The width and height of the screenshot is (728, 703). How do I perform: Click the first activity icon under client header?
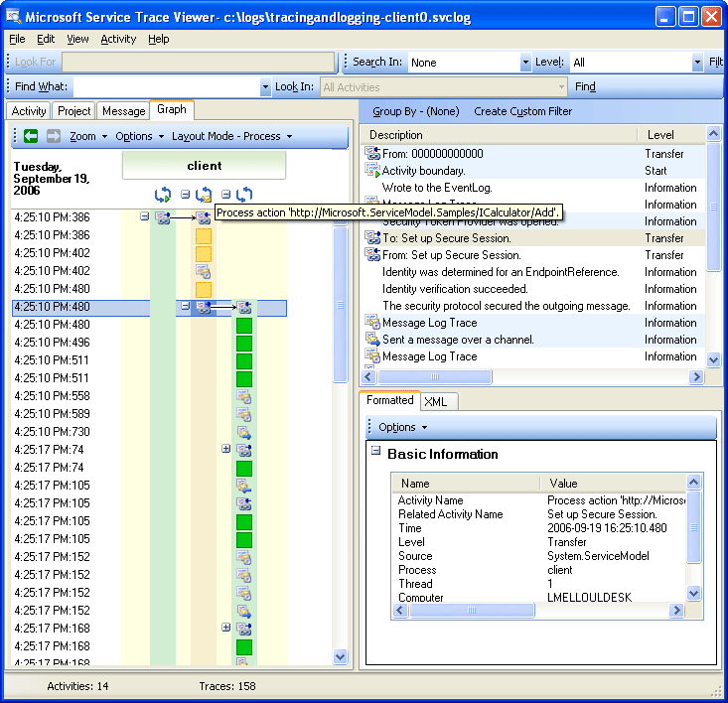[x=163, y=195]
